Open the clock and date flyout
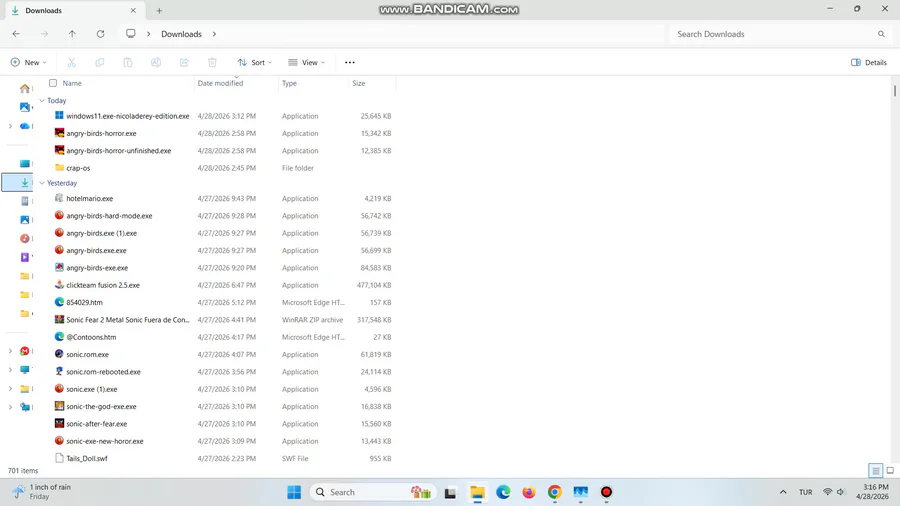The height and width of the screenshot is (506, 900). 872,492
